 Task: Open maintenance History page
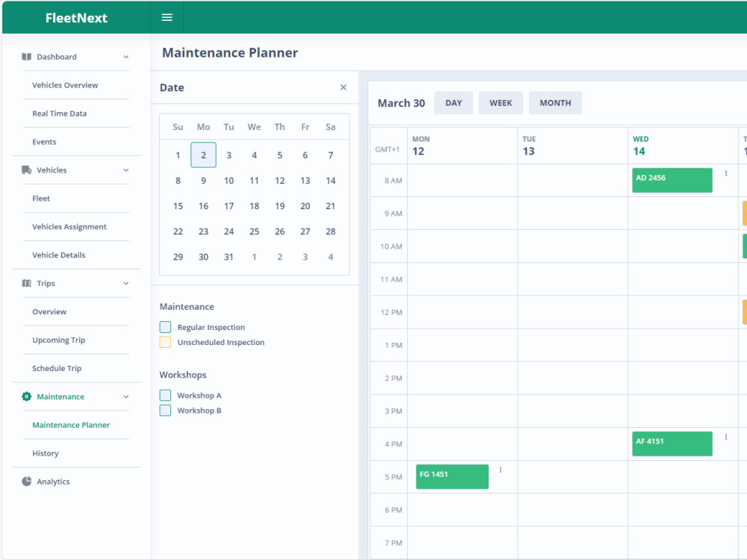point(46,453)
